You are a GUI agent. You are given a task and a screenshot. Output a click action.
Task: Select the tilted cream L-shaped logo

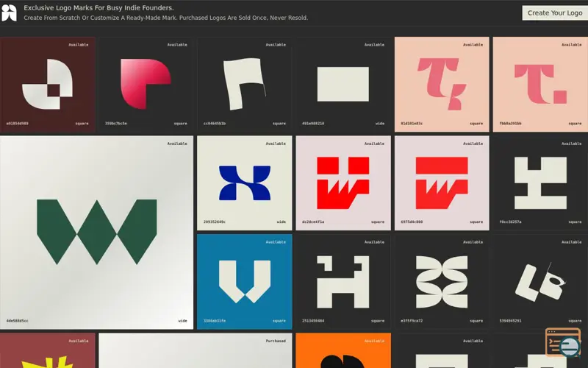[540, 282]
